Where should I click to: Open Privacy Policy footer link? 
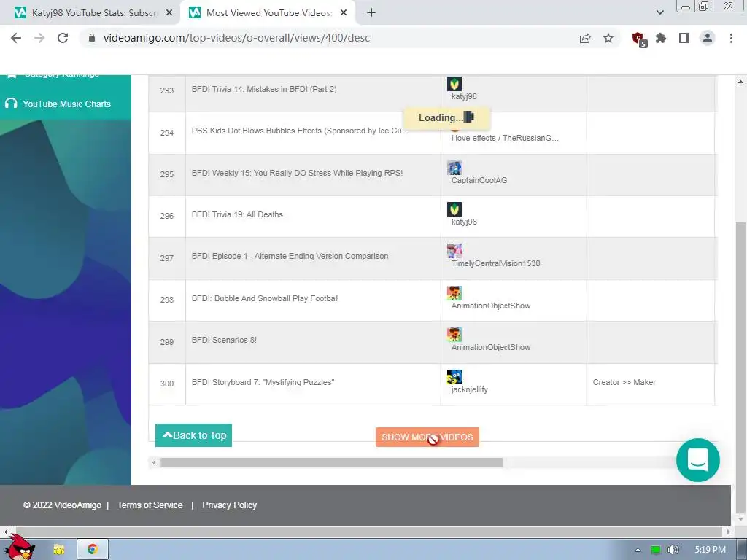coord(229,505)
